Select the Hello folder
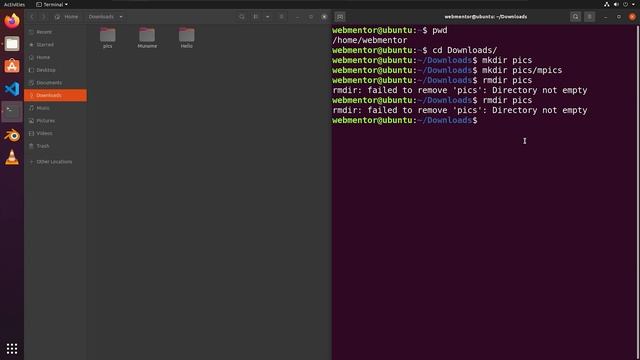Image resolution: width=640 pixels, height=360 pixels. point(187,38)
